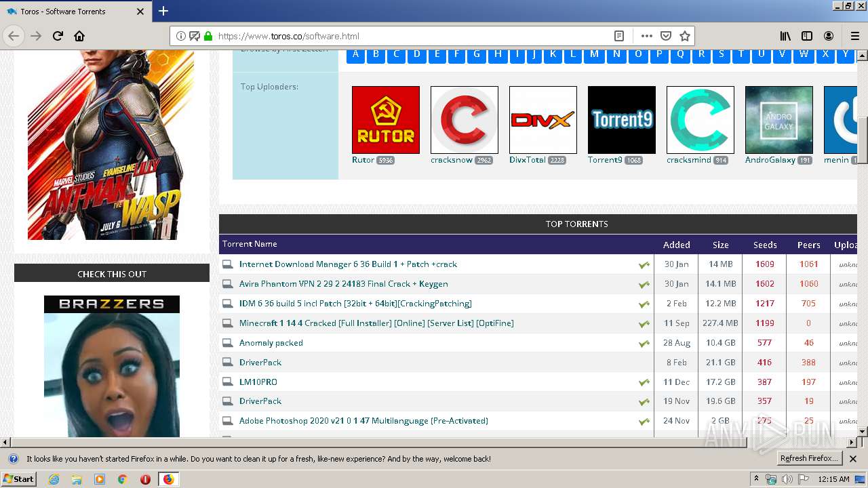Screen dimensions: 868x488
Task: Open the Windows Start menu
Action: pyautogui.click(x=18, y=479)
